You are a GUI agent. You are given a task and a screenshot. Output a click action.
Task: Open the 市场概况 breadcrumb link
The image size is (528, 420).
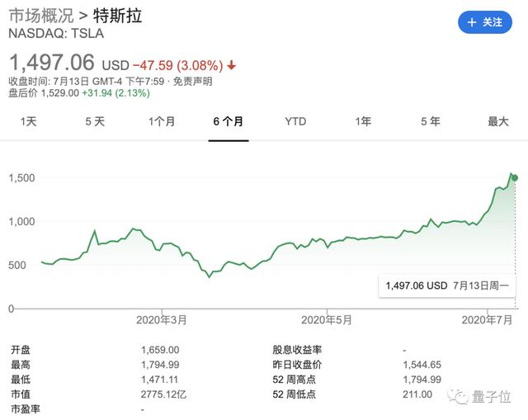coord(41,16)
